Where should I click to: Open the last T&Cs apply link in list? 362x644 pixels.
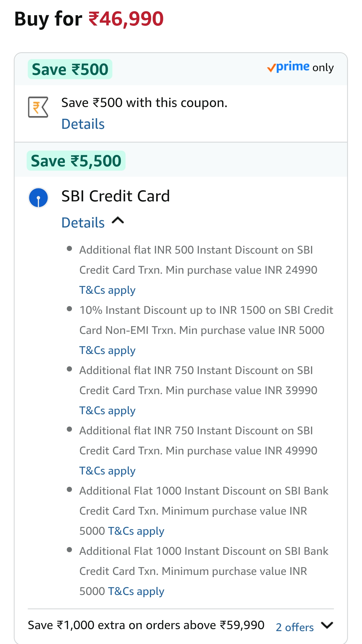tap(136, 591)
